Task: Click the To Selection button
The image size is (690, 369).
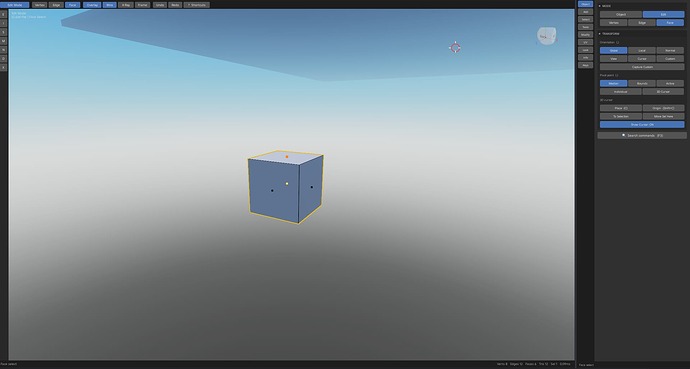Action: [x=620, y=116]
